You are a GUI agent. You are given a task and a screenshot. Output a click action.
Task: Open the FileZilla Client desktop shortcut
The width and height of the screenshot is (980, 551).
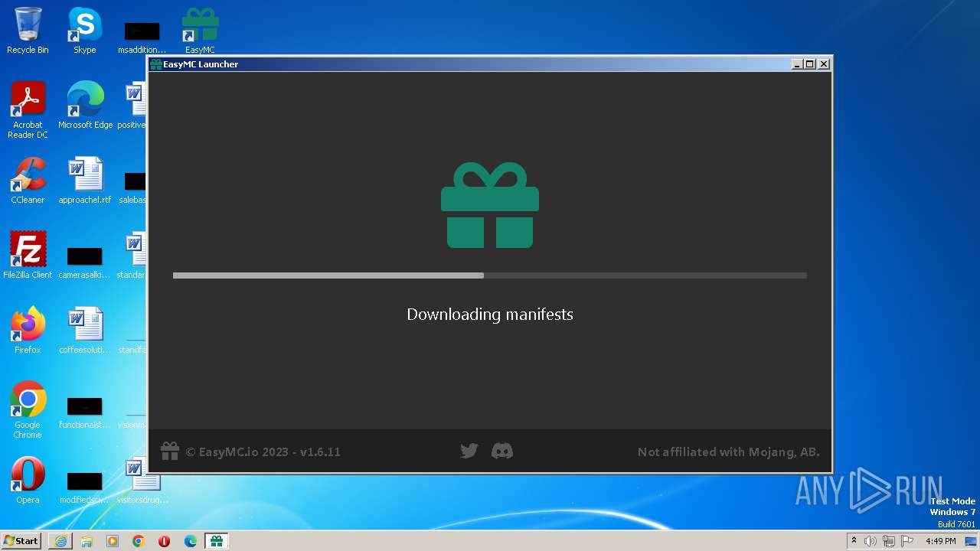[x=28, y=256]
